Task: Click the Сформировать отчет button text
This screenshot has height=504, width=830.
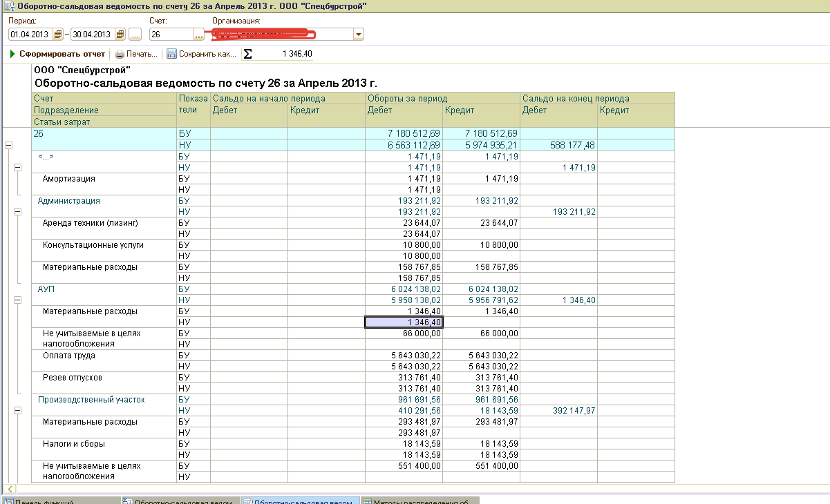Action: [x=62, y=54]
